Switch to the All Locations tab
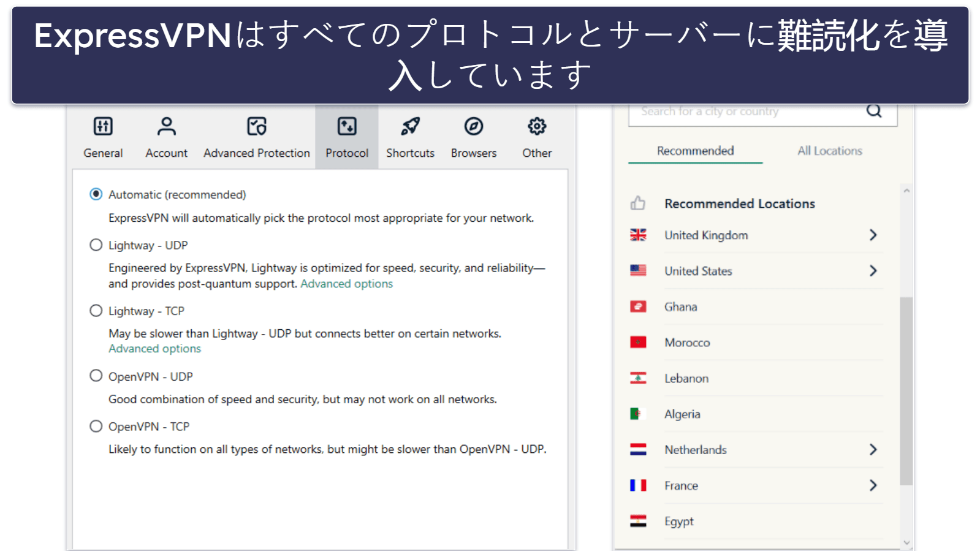980x551 pixels. (829, 151)
